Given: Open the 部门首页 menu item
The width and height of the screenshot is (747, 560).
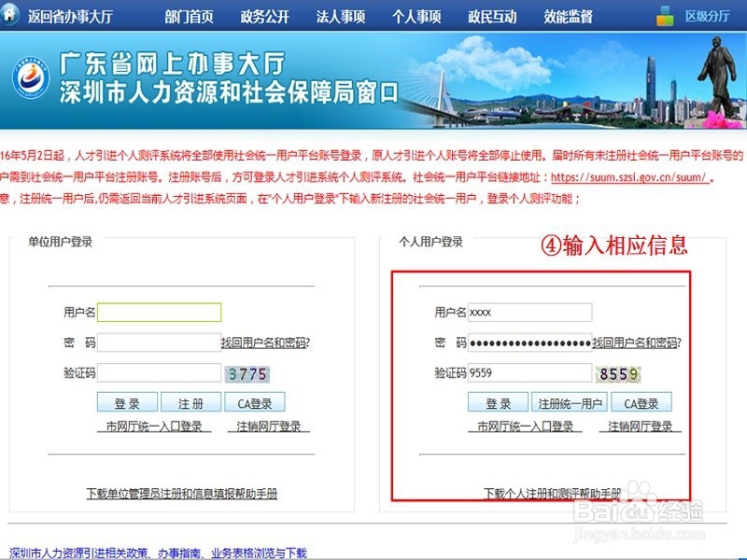Looking at the screenshot, I should click(190, 17).
